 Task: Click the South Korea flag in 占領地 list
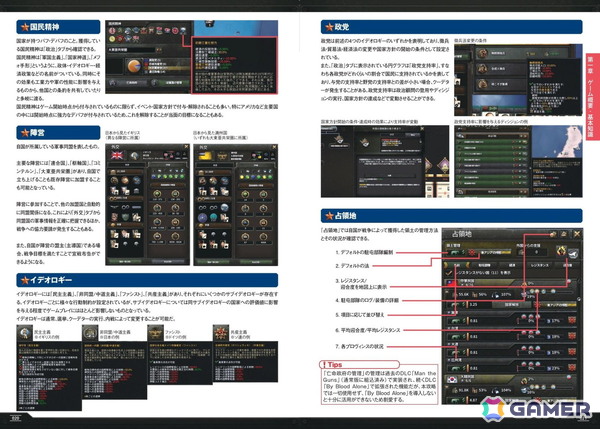pyautogui.click(x=452, y=380)
